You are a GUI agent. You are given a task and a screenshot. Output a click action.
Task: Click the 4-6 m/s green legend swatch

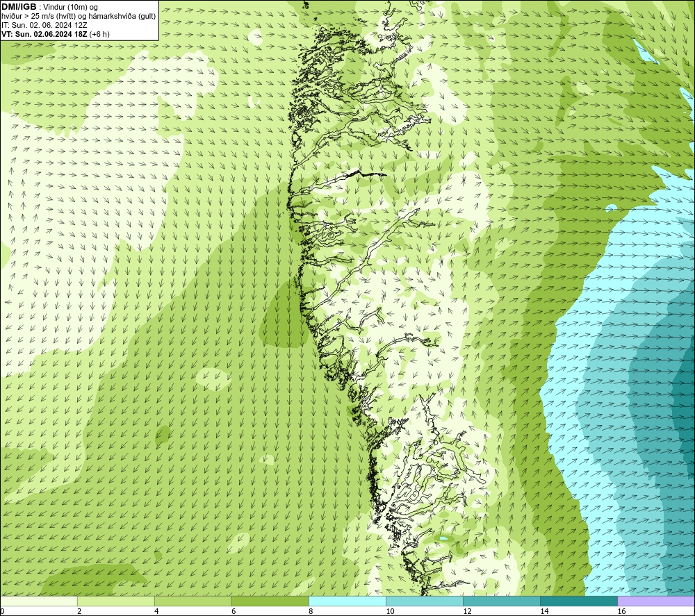193,601
